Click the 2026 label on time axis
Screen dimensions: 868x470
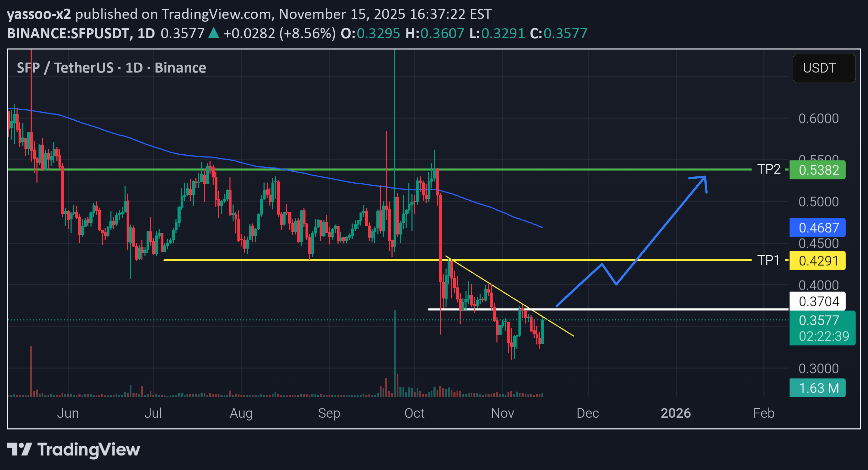(675, 413)
